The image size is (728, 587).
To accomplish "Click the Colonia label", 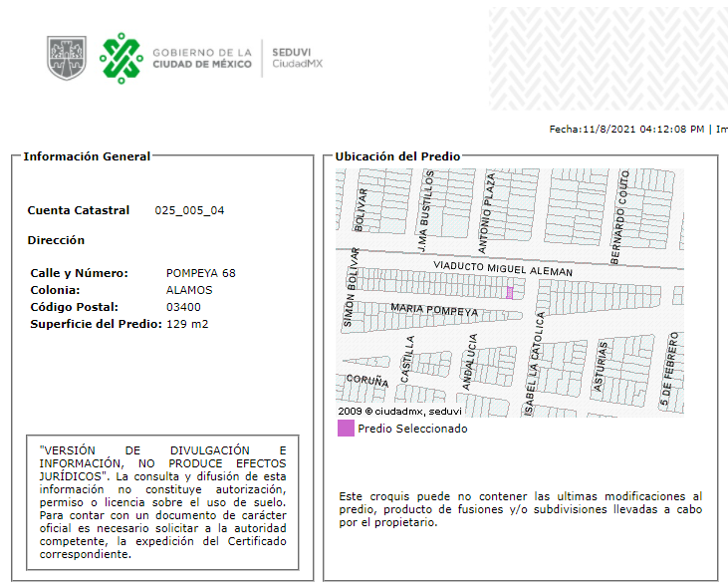I will point(55,290).
